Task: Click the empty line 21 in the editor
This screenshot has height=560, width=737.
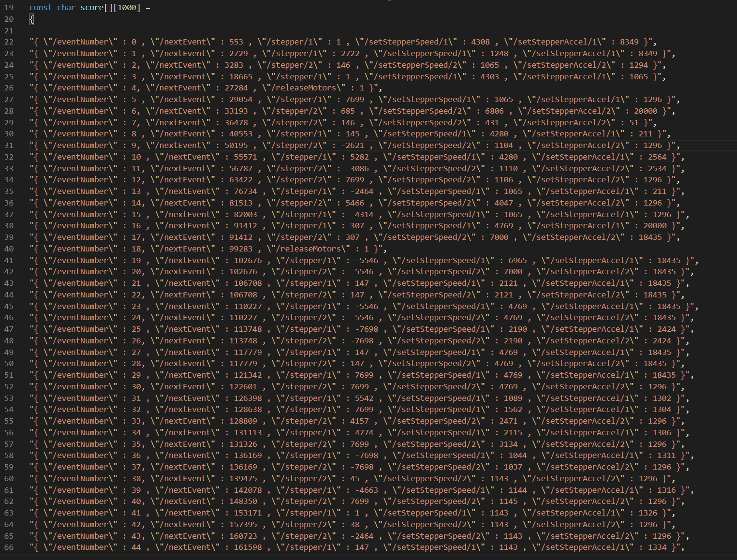Action: coord(193,30)
